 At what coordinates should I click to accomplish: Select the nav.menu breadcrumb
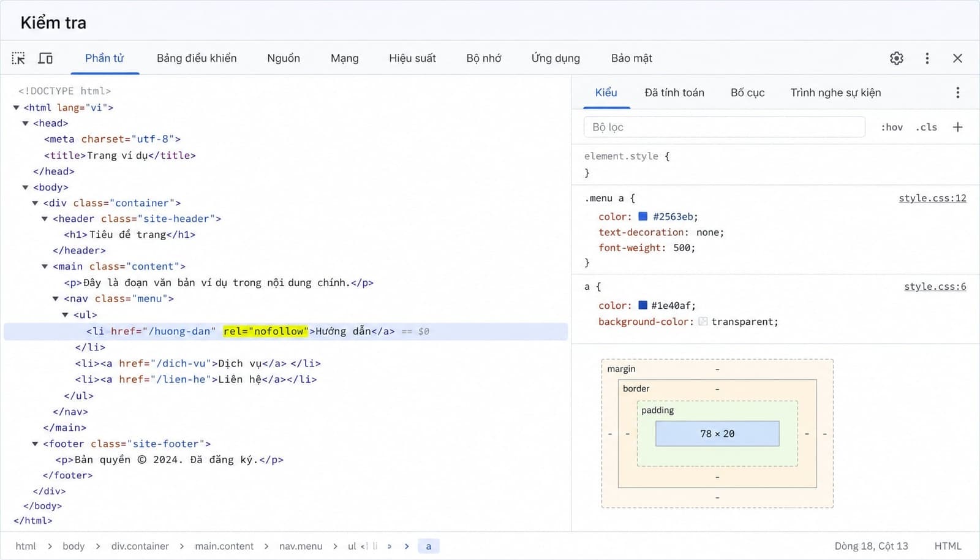301,546
